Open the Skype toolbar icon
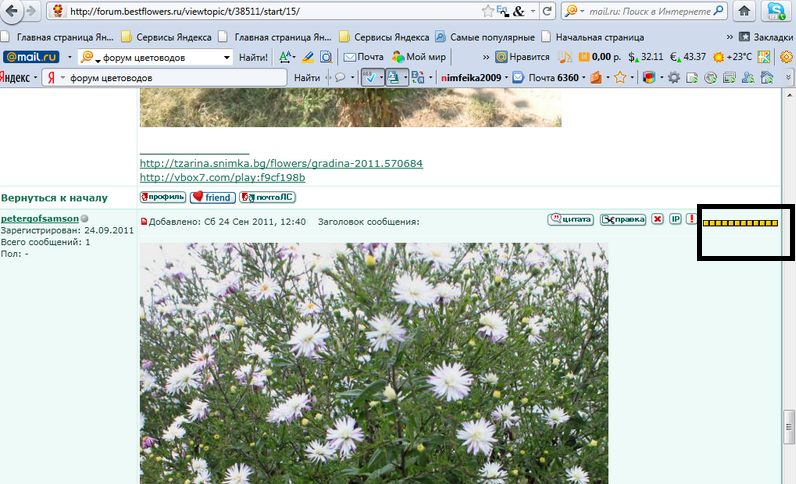The image size is (796, 484). pyautogui.click(x=777, y=11)
